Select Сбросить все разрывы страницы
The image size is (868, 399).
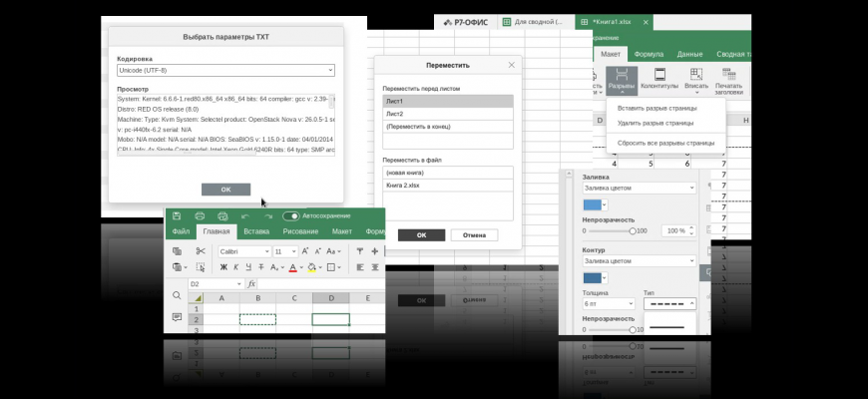pyautogui.click(x=665, y=143)
